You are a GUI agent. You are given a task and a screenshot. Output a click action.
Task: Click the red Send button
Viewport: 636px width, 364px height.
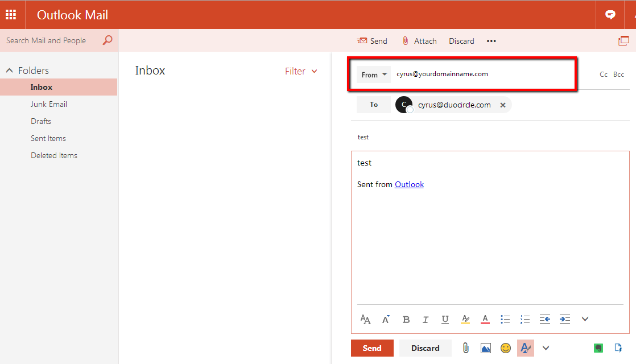372,348
